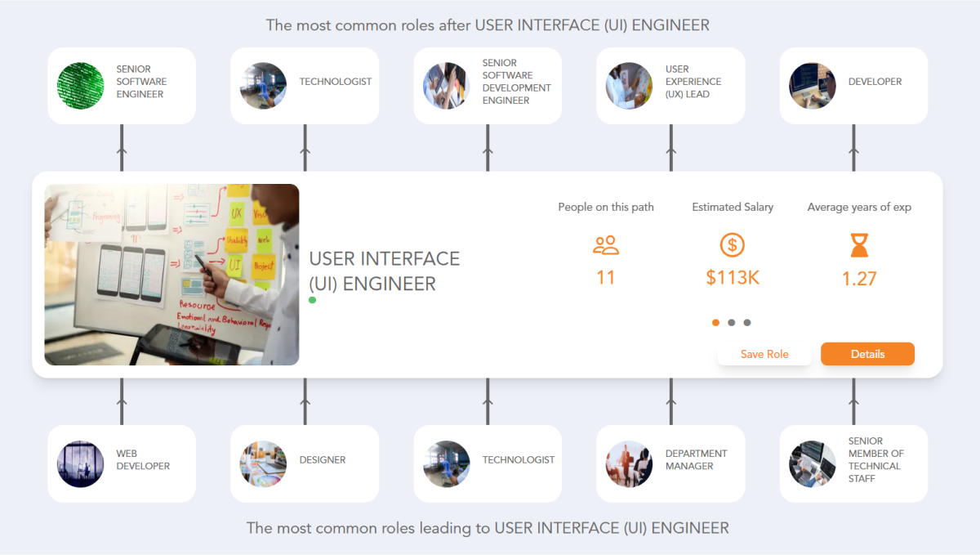Select the first pagination dot in the card
This screenshot has height=555, width=980.
click(x=715, y=322)
